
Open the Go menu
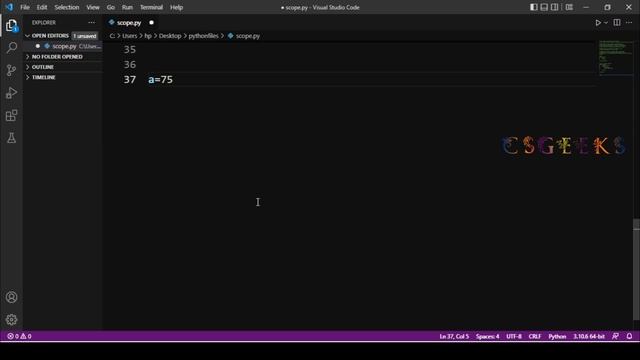[x=111, y=7]
